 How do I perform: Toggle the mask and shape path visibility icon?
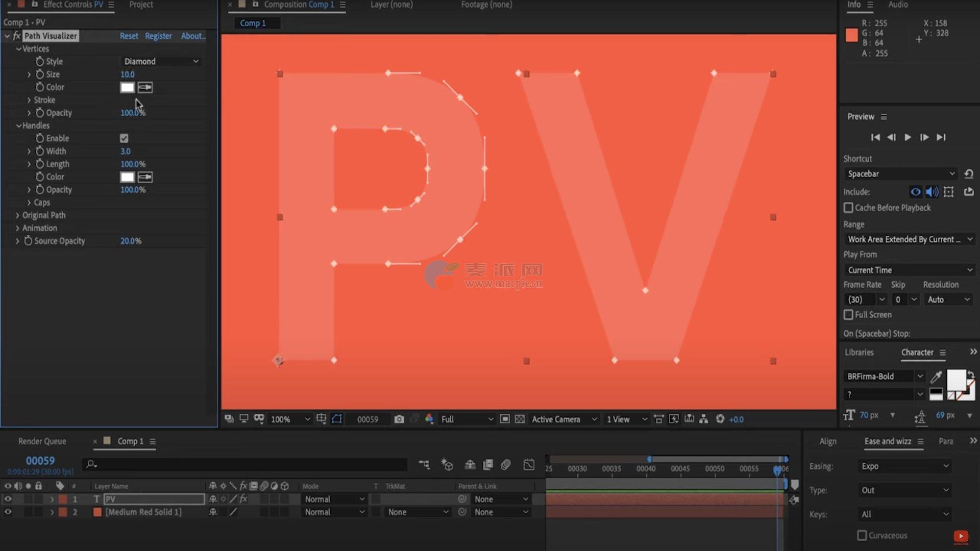pyautogui.click(x=337, y=419)
